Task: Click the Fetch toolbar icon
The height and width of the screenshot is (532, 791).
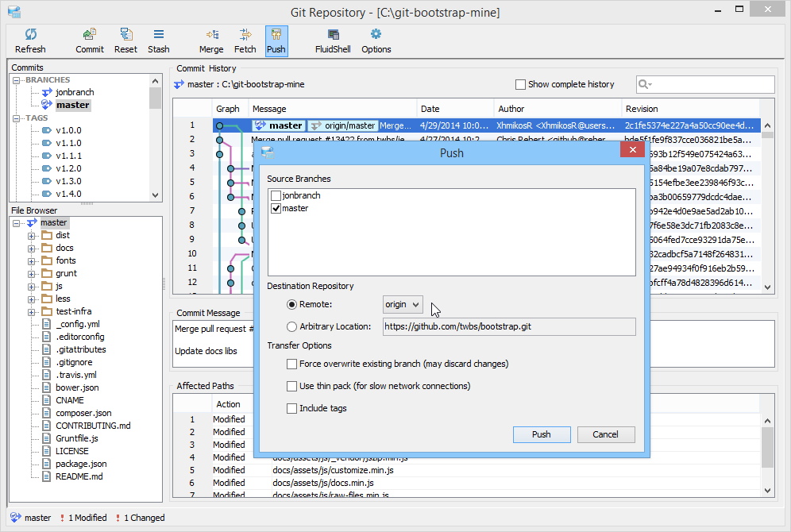Action: (x=245, y=40)
